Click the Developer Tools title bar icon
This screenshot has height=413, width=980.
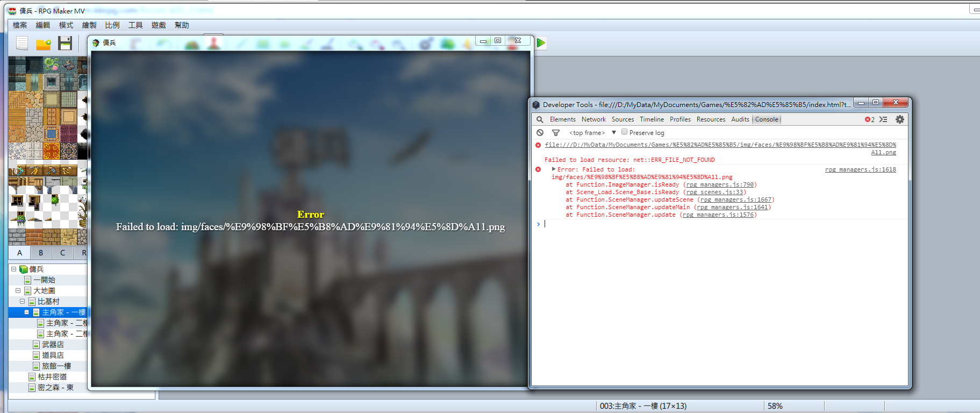(x=536, y=105)
